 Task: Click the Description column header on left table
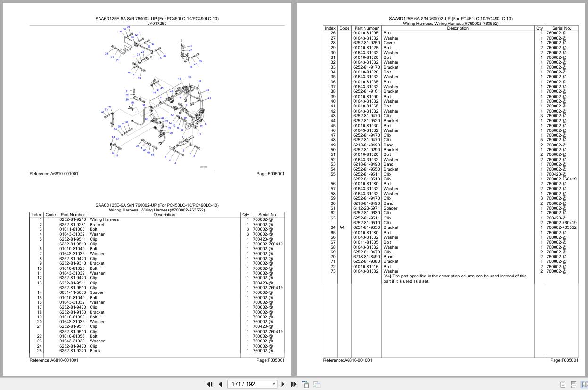164,215
